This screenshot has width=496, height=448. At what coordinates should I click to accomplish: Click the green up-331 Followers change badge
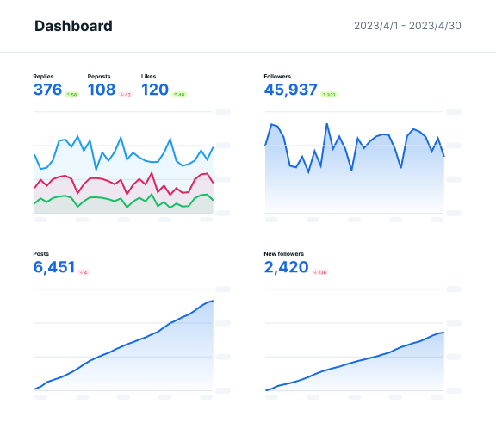(329, 95)
